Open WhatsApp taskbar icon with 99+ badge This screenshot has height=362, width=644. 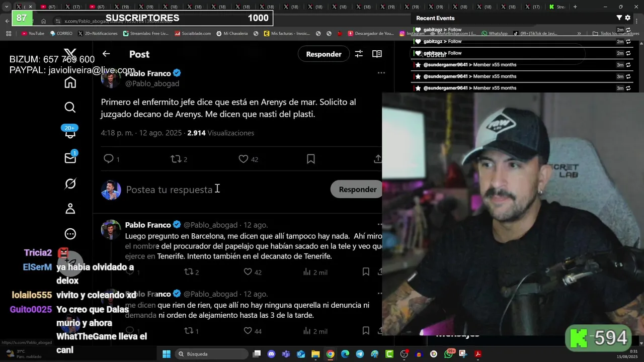coord(449,354)
